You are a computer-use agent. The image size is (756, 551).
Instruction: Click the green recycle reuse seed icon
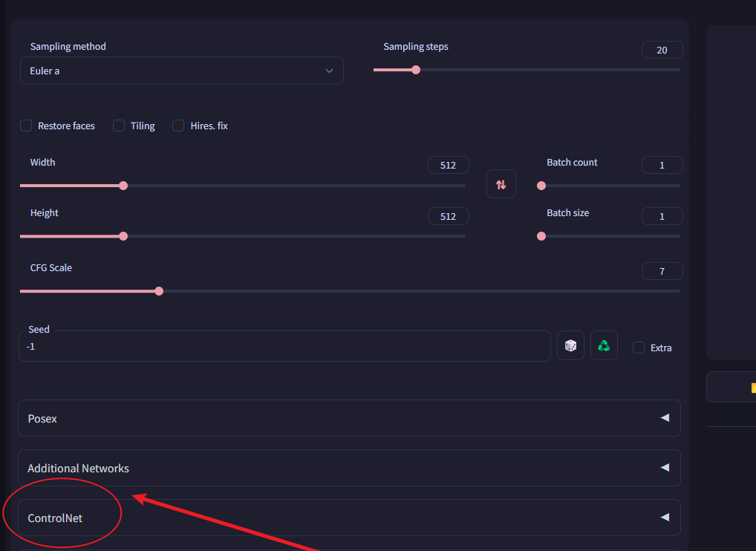[604, 346]
